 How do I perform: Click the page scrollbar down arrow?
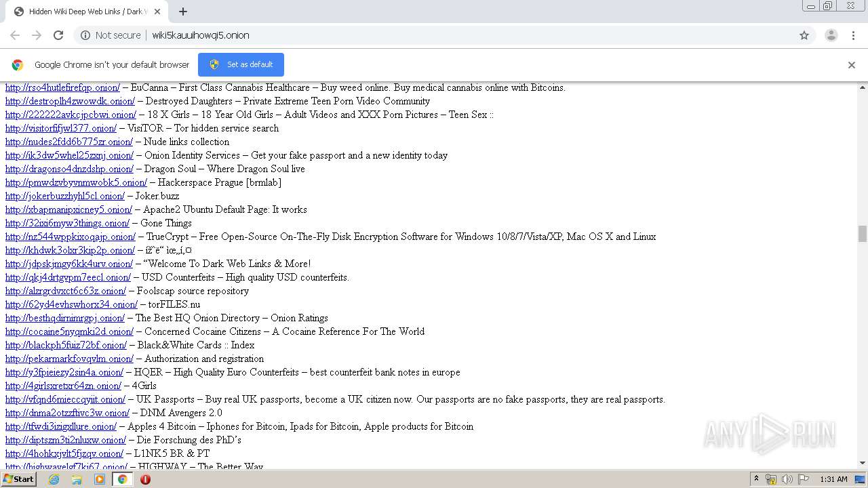coord(863,464)
